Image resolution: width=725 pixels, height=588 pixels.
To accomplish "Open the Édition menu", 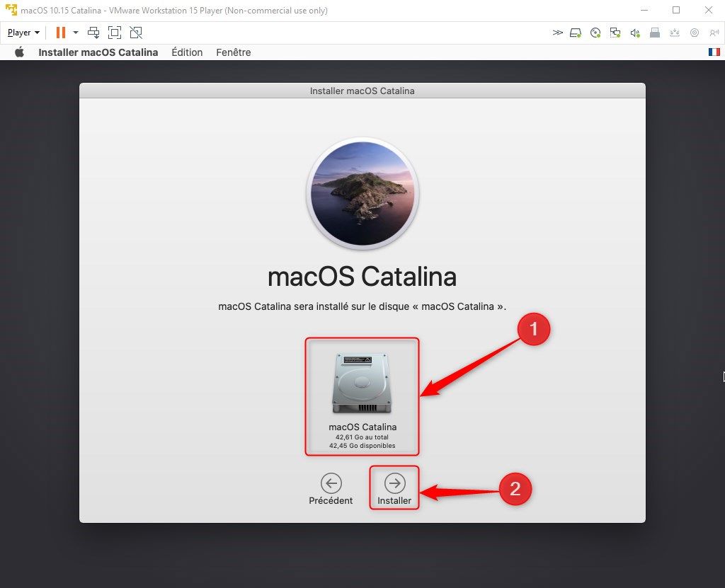I will (x=187, y=52).
